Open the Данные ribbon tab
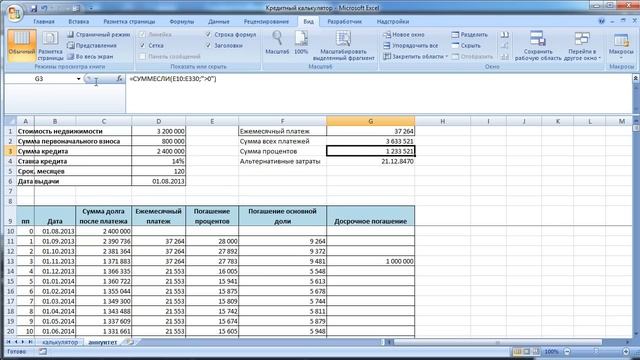The width and height of the screenshot is (640, 360). [219, 22]
